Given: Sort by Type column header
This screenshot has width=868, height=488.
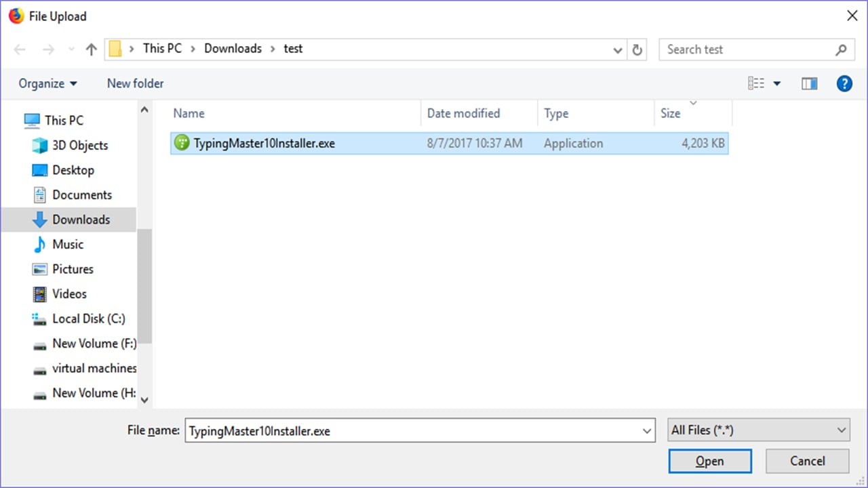Looking at the screenshot, I should 596,113.
